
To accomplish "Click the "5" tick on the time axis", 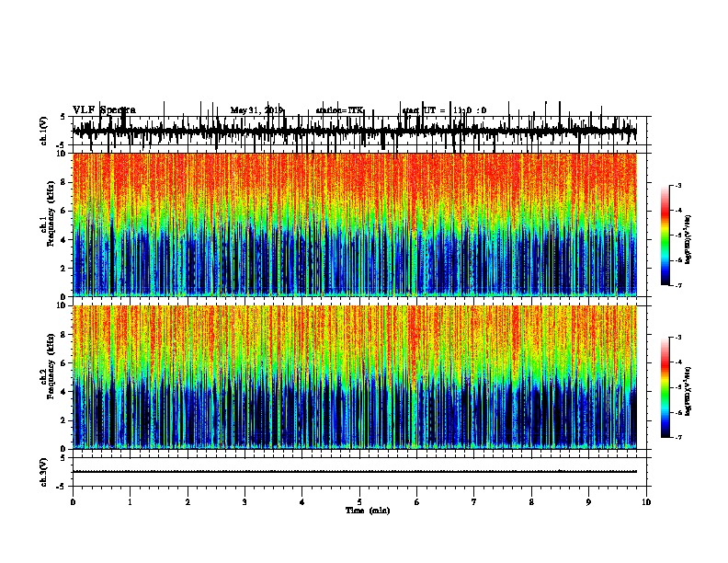I will tap(359, 501).
